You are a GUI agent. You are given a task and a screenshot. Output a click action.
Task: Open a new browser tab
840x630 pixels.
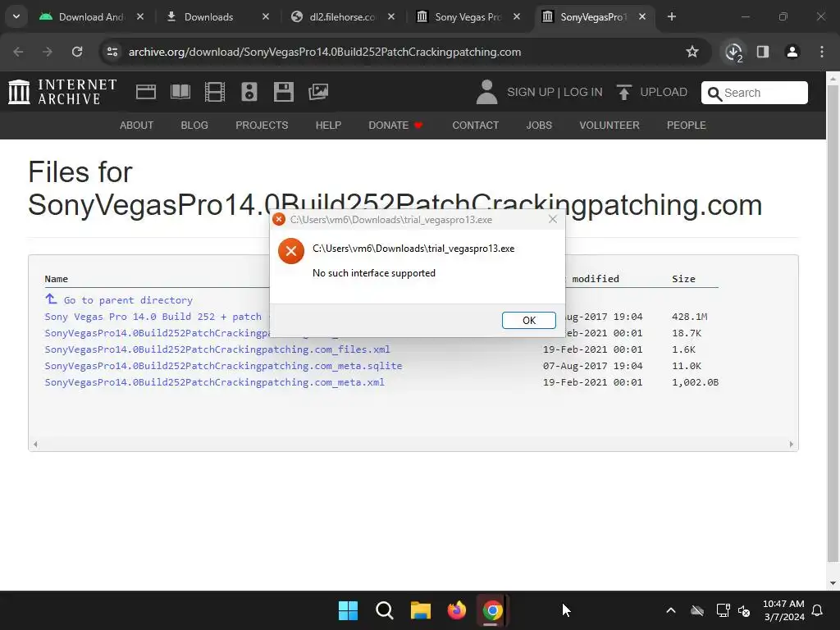pyautogui.click(x=672, y=16)
